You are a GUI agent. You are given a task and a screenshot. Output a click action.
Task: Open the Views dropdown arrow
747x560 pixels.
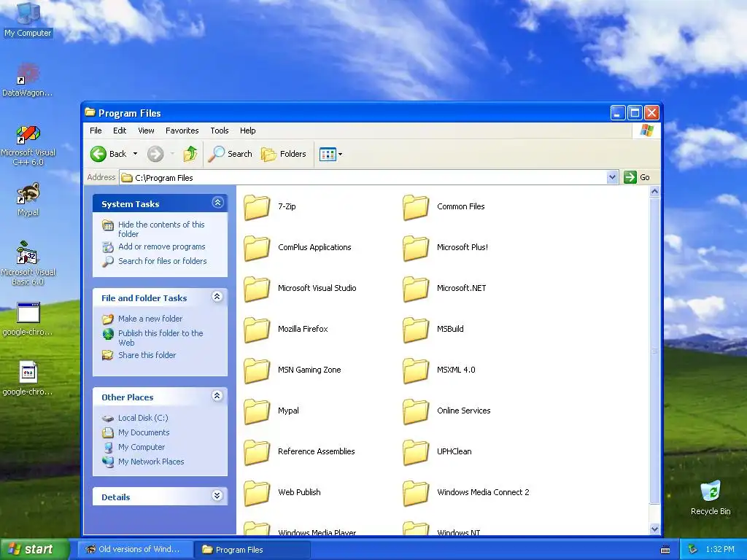coord(340,155)
